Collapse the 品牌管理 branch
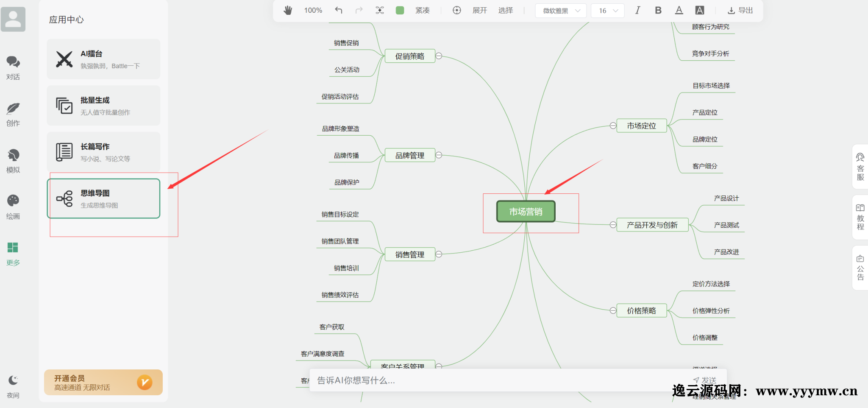 tap(439, 155)
